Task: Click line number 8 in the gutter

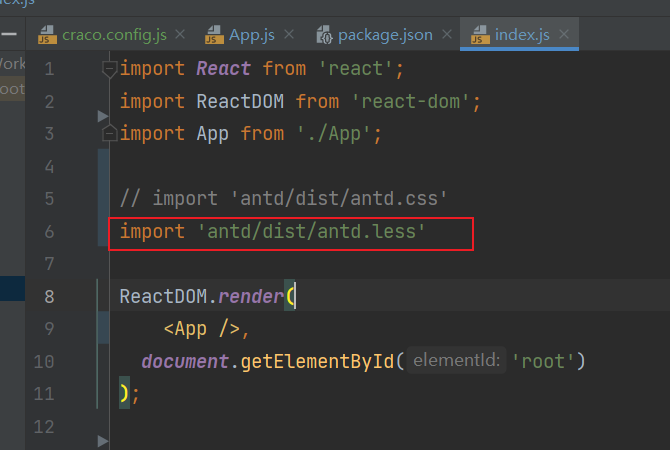Action: click(x=49, y=296)
